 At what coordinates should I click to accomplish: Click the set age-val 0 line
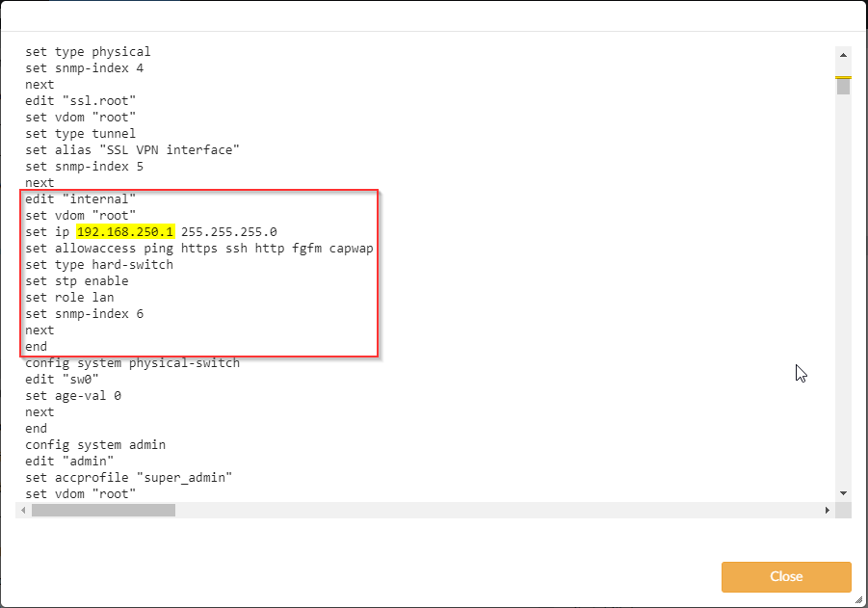point(73,395)
